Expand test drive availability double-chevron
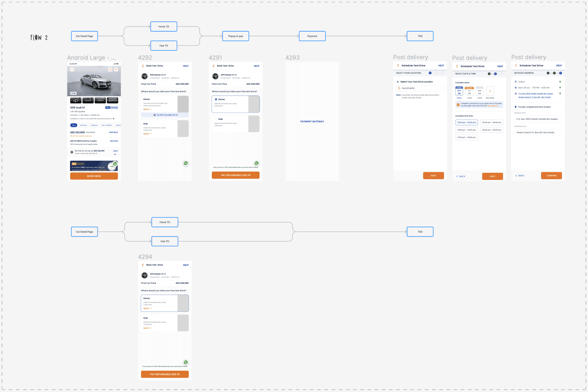 tap(113, 119)
